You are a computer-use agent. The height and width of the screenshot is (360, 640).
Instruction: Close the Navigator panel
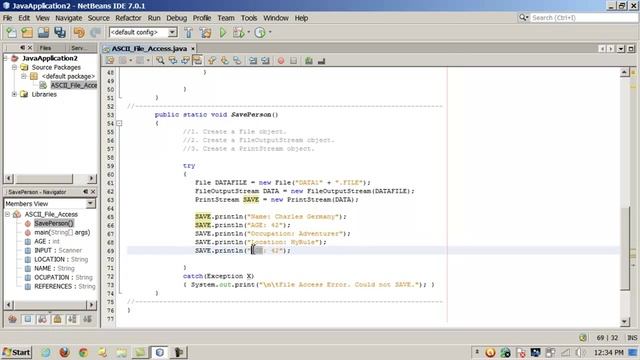click(x=93, y=192)
